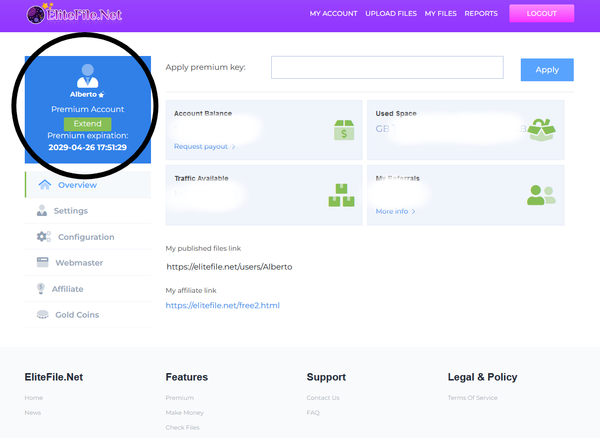Click the EliteFile.Net logo
This screenshot has width=600, height=438.
click(61, 14)
